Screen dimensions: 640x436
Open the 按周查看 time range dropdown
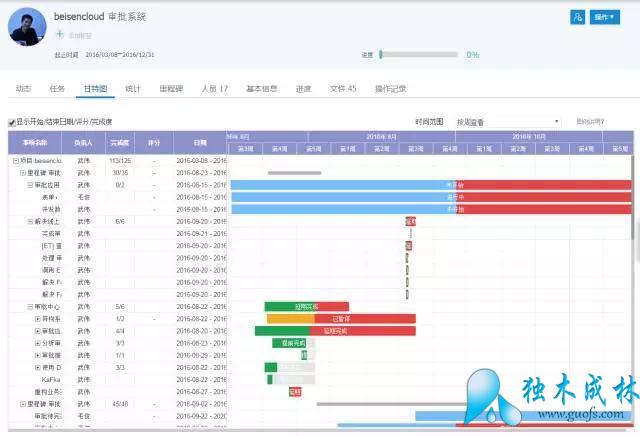pos(506,122)
